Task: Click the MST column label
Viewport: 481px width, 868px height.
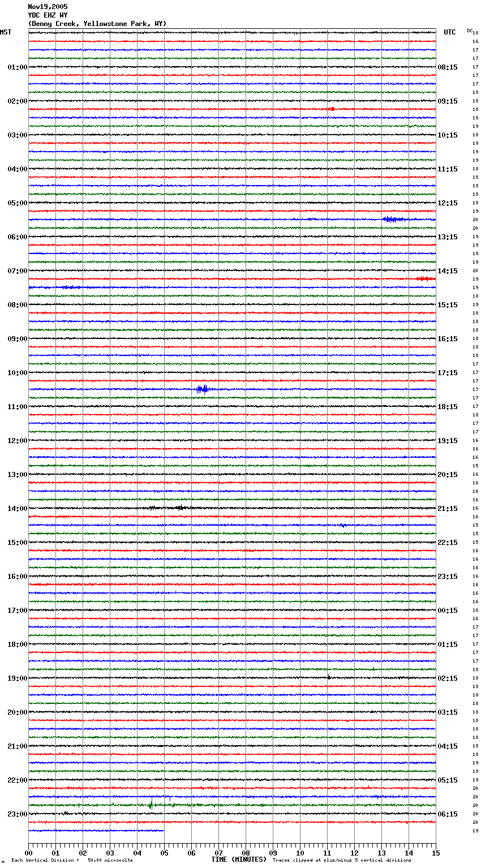Action: (x=6, y=32)
